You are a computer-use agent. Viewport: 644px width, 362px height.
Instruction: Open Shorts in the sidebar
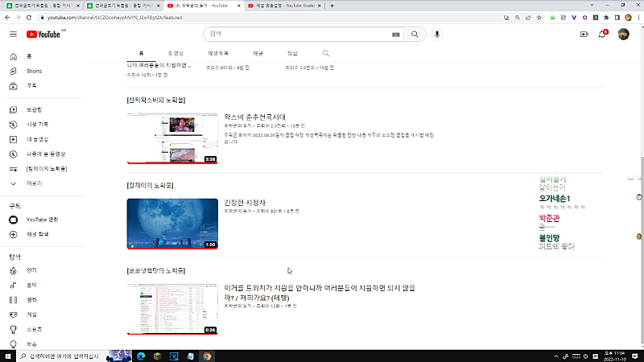[x=34, y=71]
